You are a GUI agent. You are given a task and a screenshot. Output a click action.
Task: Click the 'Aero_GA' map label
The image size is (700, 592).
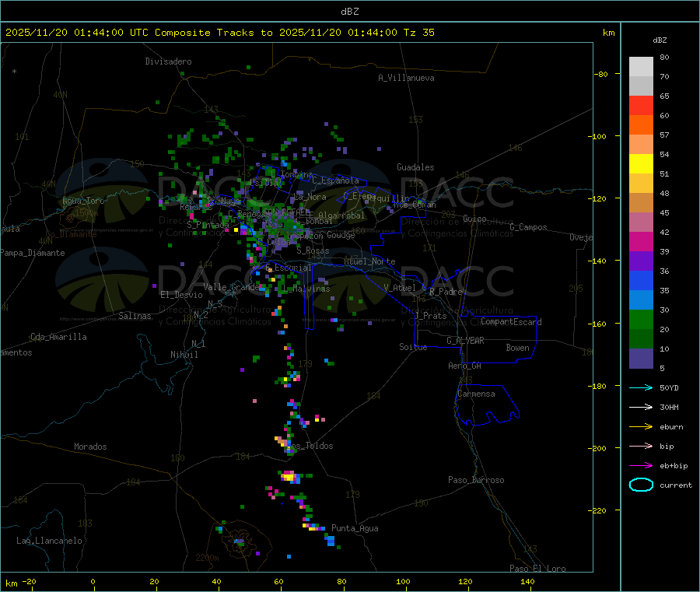click(x=464, y=366)
